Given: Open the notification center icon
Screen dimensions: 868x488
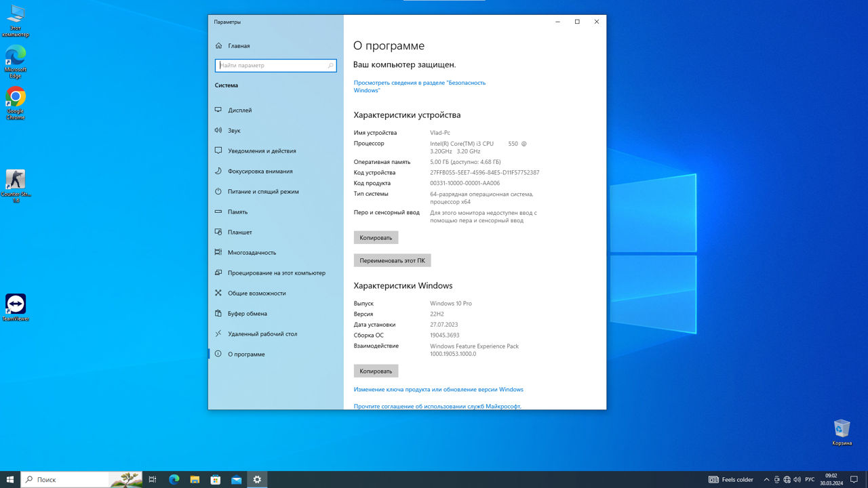Looking at the screenshot, I should 854,479.
